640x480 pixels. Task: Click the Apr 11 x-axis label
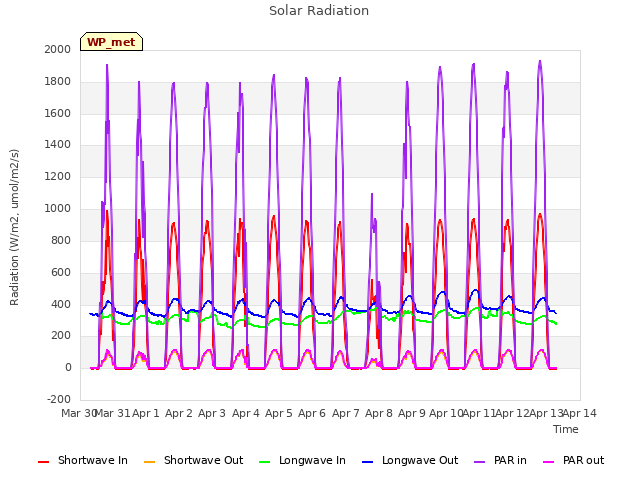[479, 413]
